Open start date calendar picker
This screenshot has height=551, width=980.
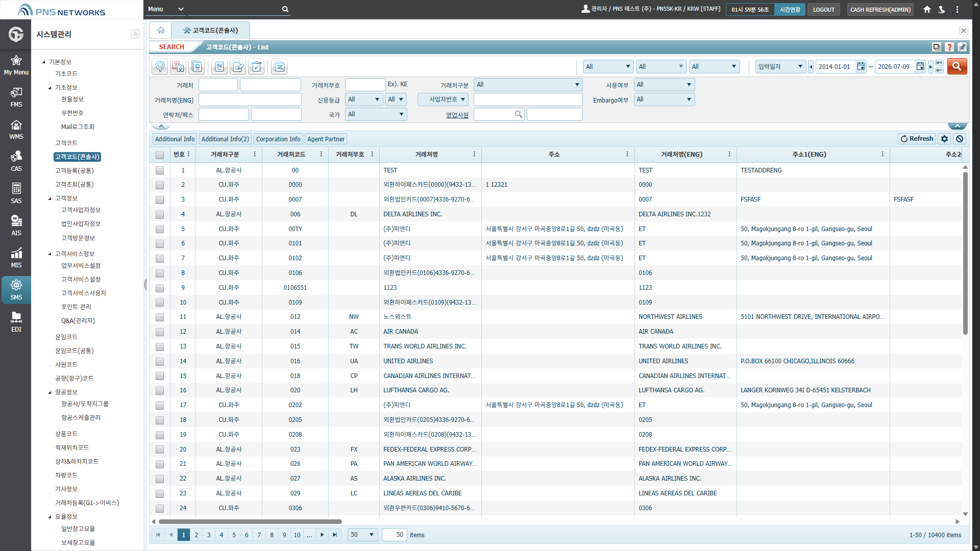tap(861, 66)
